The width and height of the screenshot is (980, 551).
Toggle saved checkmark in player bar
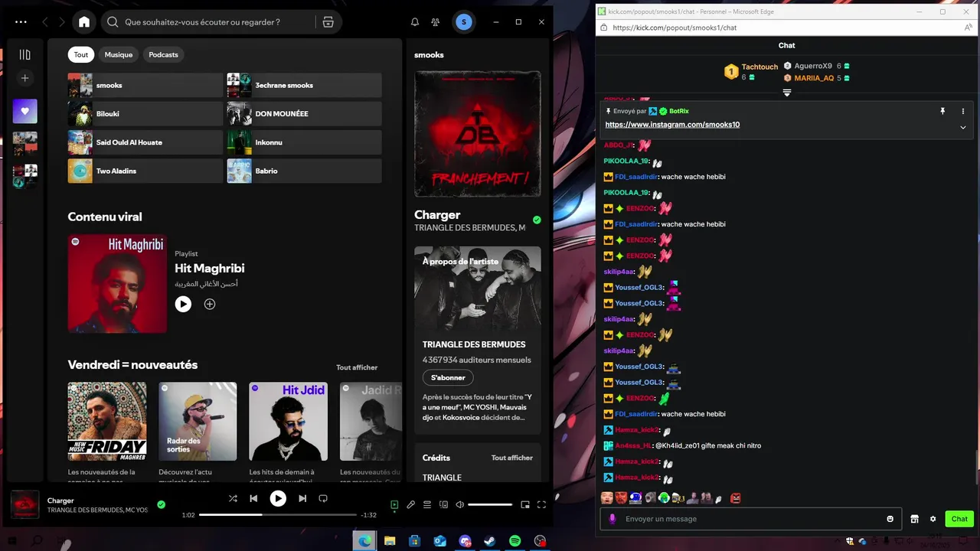tap(161, 504)
